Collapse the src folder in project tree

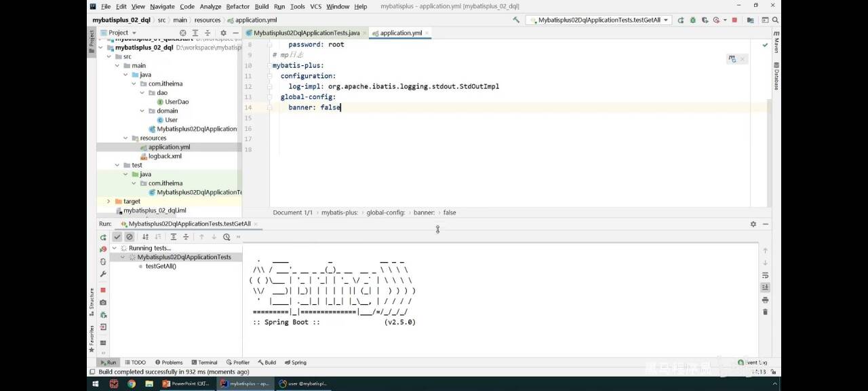point(108,56)
